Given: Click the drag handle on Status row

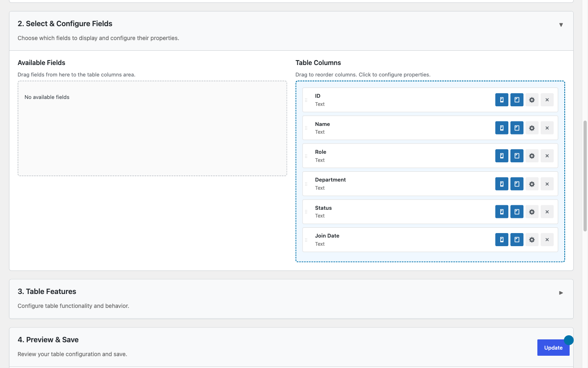Looking at the screenshot, I should [306, 212].
